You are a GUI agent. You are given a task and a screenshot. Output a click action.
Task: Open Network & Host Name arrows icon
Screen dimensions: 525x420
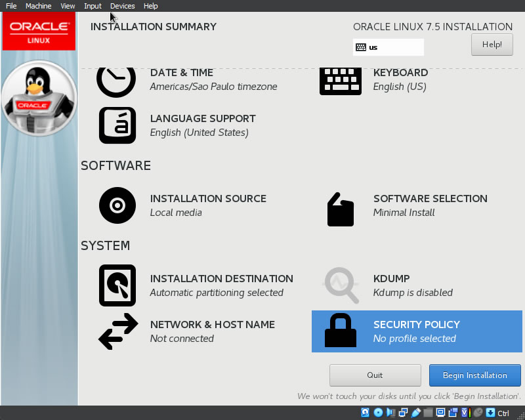tap(118, 331)
